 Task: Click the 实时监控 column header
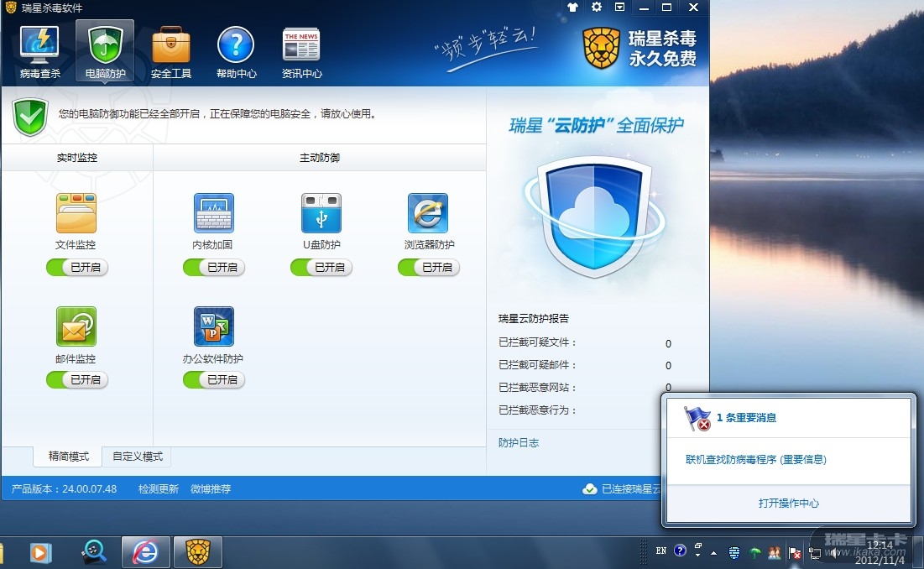point(77,158)
